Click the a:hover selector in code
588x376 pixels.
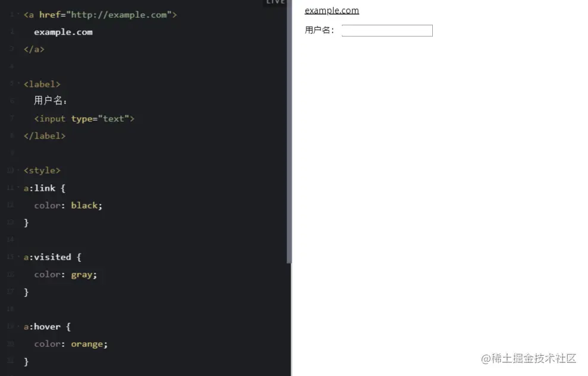pos(42,327)
